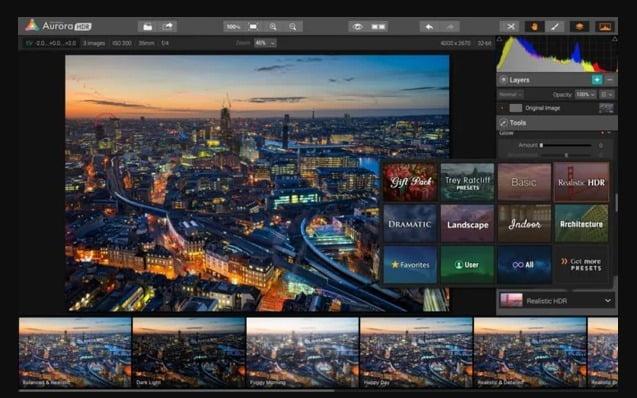637x398 pixels.
Task: Toggle histogram left clipping triangle
Action: (500, 39)
